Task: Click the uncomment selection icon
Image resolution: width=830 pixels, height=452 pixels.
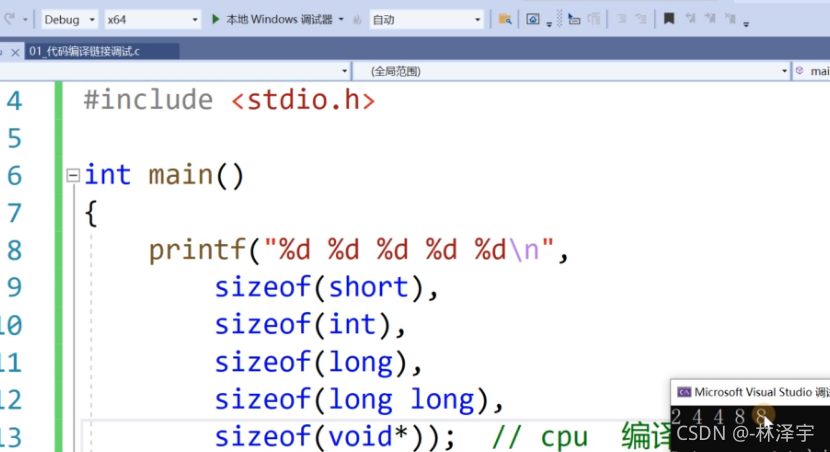Action: pyautogui.click(x=641, y=20)
